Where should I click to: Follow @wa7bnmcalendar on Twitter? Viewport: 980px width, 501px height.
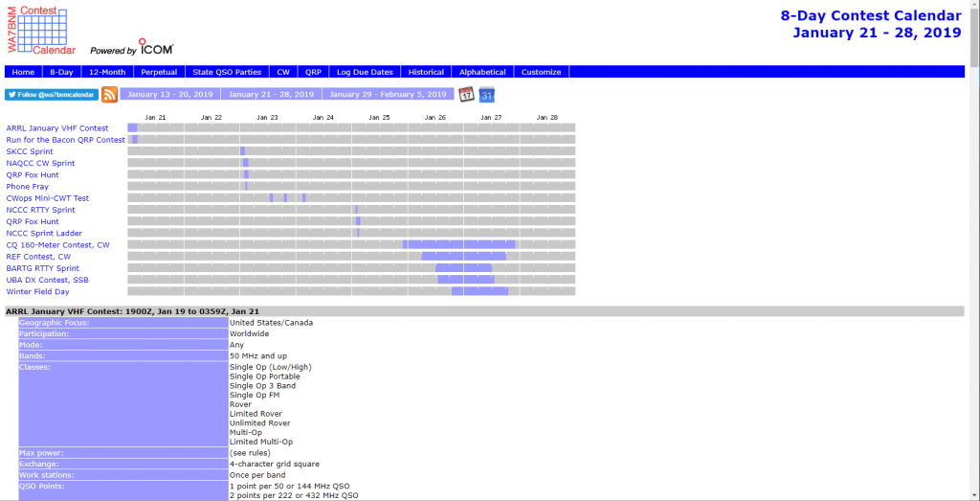click(51, 95)
